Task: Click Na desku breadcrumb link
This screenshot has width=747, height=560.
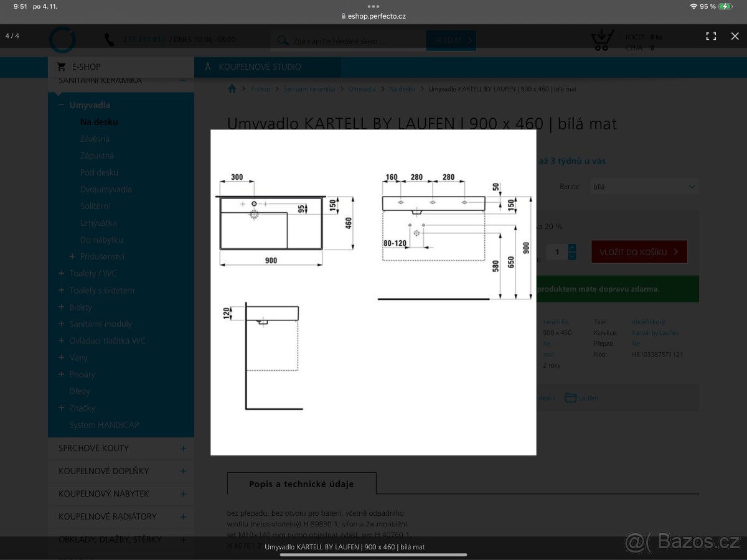Action: [x=402, y=90]
